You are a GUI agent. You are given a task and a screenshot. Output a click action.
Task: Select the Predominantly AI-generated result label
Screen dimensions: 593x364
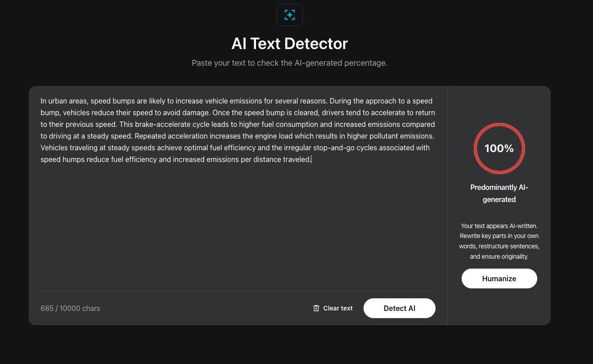pyautogui.click(x=499, y=193)
